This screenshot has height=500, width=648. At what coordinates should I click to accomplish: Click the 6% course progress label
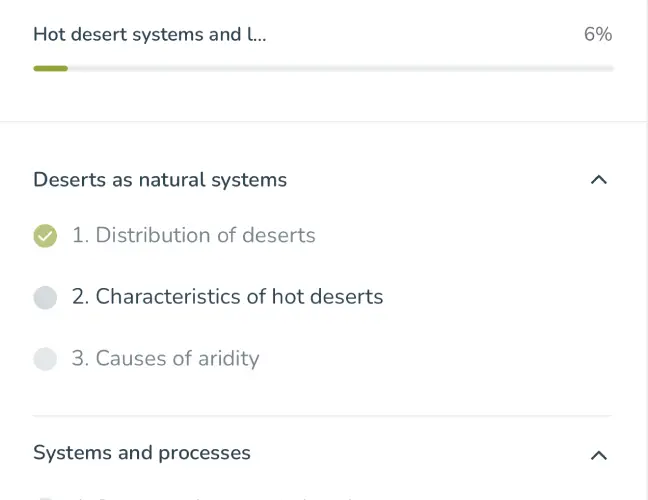[597, 35]
